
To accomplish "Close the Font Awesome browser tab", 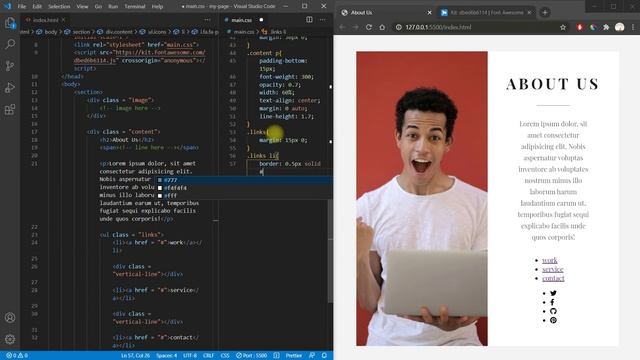I will coord(529,13).
